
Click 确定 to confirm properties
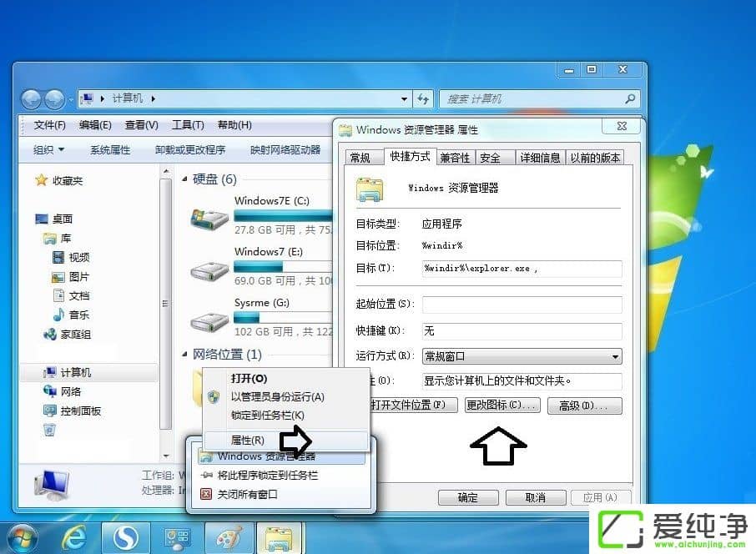click(468, 497)
